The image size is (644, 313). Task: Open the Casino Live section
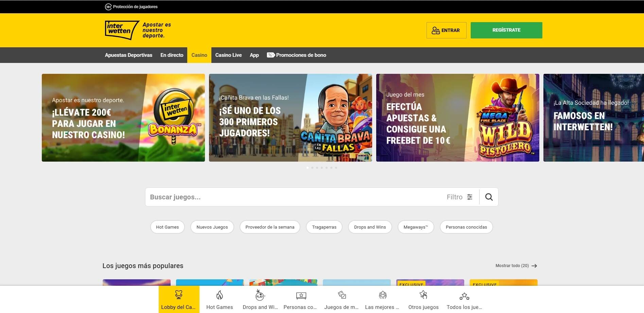click(228, 55)
